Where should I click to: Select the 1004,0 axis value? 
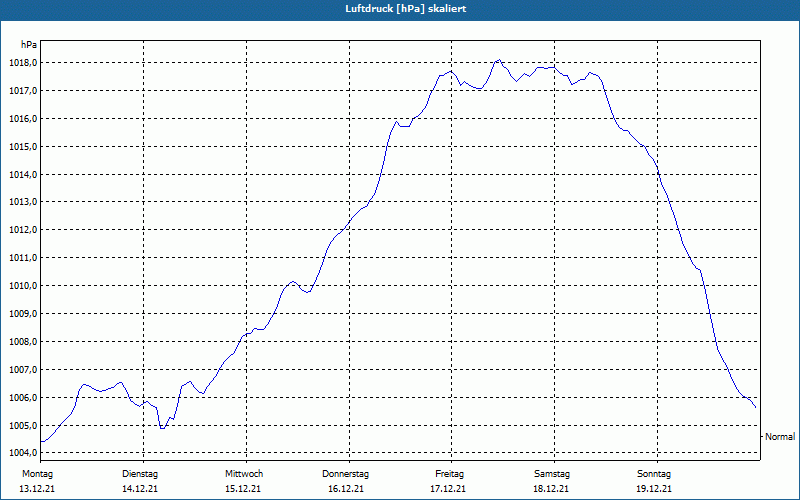click(23, 453)
